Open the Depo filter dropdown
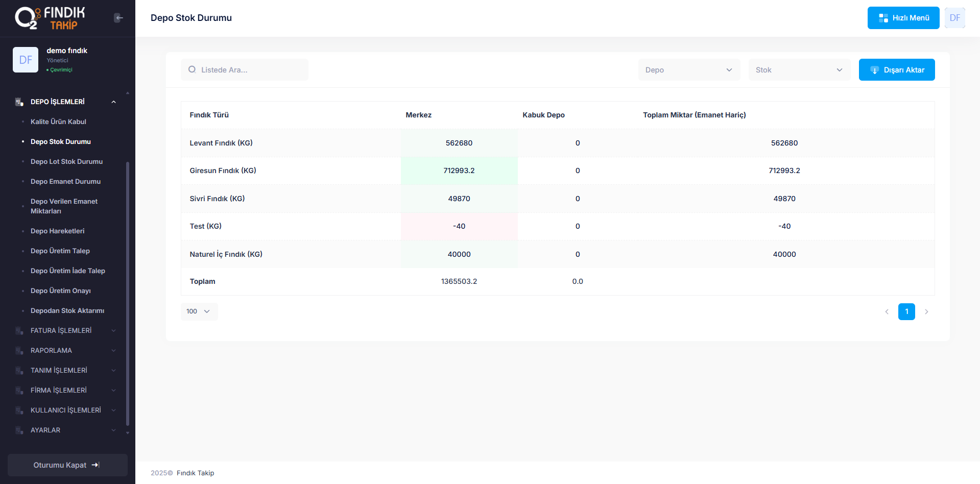Viewport: 980px width, 484px height. [x=688, y=70]
